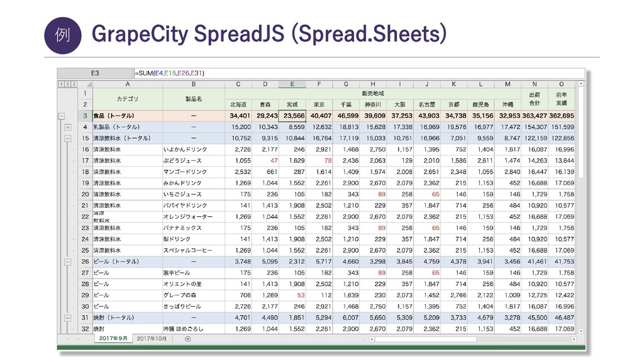Select column header A
The height and width of the screenshot is (362, 644).
tap(128, 84)
